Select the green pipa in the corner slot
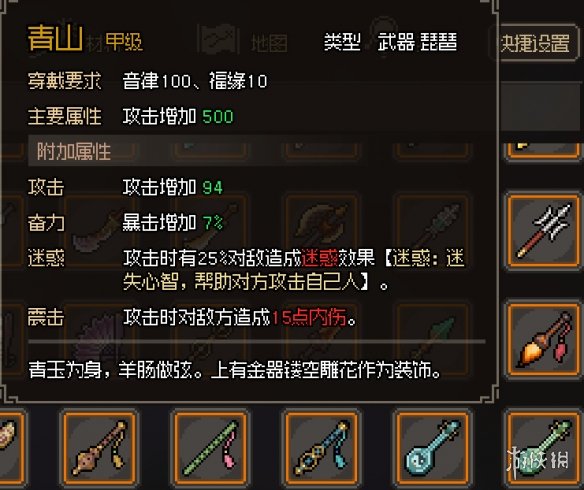The width and height of the screenshot is (584, 490). 543,449
